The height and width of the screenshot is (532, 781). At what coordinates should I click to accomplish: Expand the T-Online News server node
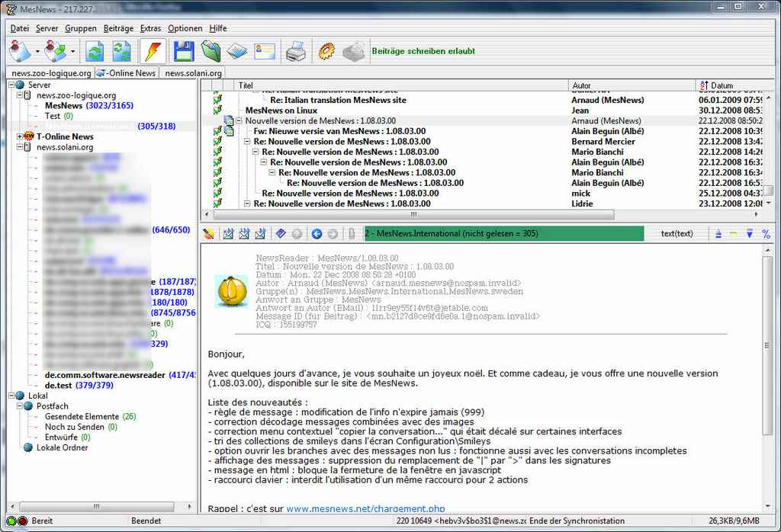coord(20,136)
